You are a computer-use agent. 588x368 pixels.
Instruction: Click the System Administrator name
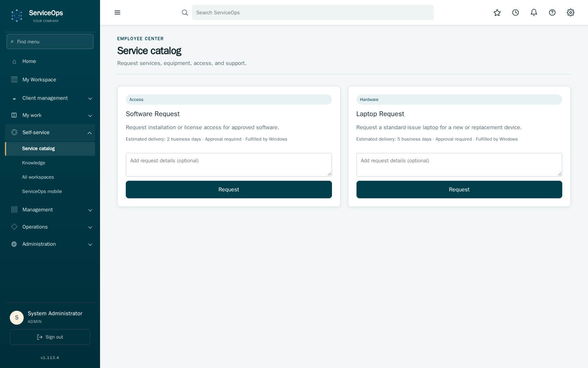pyautogui.click(x=55, y=314)
